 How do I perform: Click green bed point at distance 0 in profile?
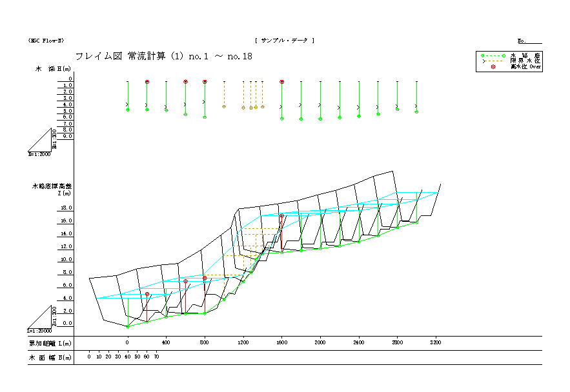(128, 327)
